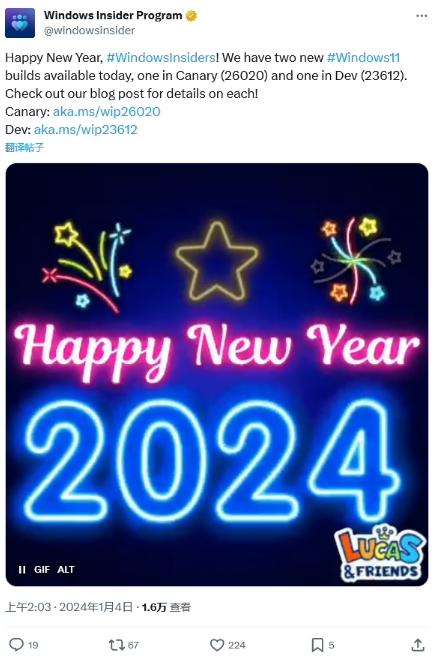Open the aka.ms/wip26020 Canary link
This screenshot has height=666, width=445.
[x=107, y=112]
